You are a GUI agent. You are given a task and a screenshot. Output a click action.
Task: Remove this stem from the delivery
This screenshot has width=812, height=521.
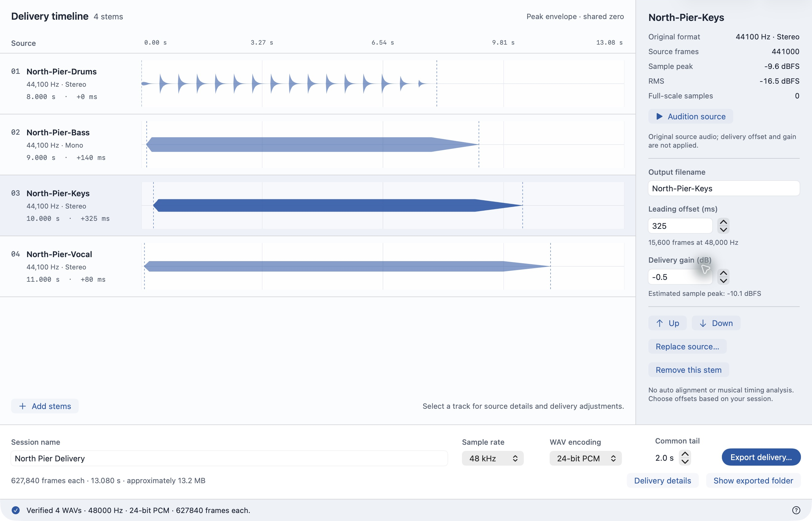coord(688,370)
